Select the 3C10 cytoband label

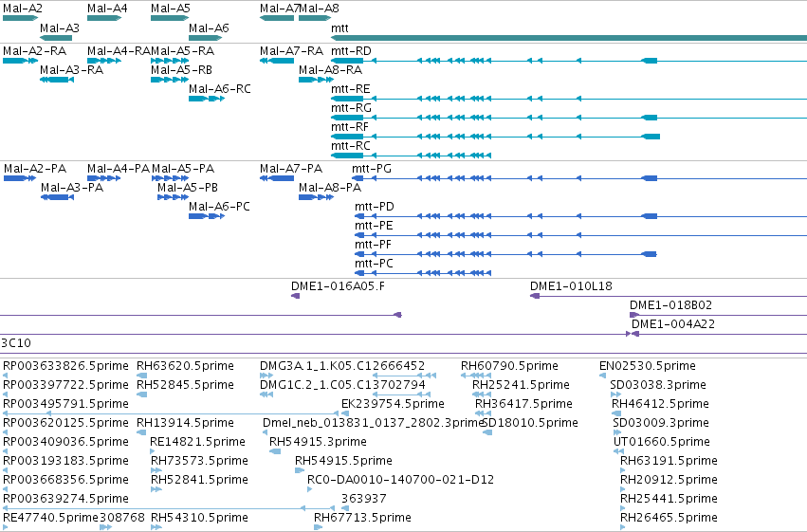[x=16, y=343]
